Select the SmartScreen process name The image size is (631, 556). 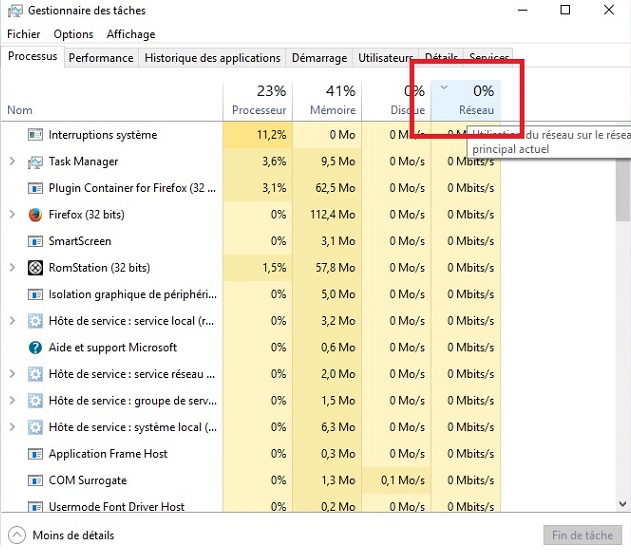[80, 241]
